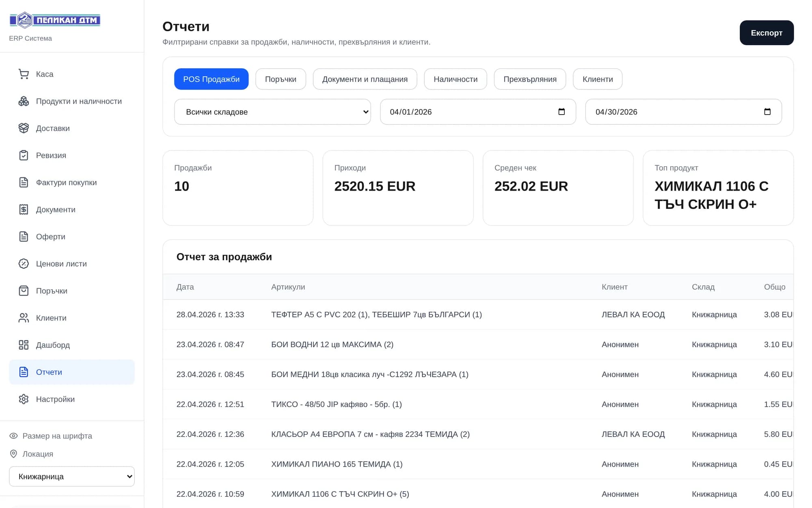Viewport: 812px width, 508px height.
Task: Click the Оферти file icon
Action: [x=24, y=237]
